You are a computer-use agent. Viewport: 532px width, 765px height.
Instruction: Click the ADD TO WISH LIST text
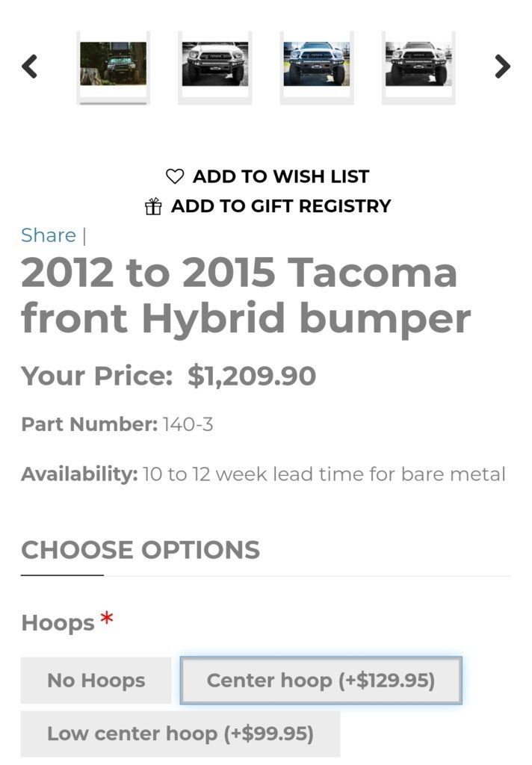(281, 176)
